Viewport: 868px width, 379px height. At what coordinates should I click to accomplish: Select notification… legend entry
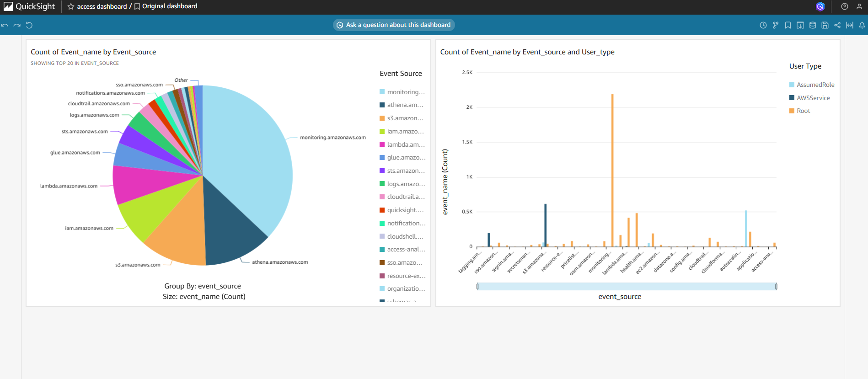coord(402,223)
